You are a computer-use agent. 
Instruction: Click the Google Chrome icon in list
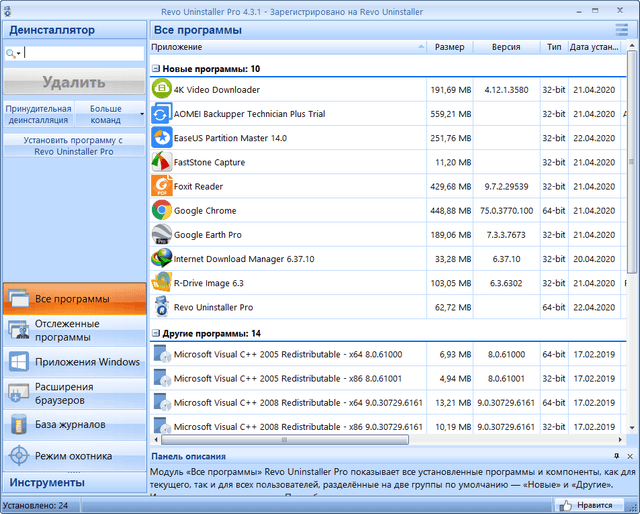[161, 210]
